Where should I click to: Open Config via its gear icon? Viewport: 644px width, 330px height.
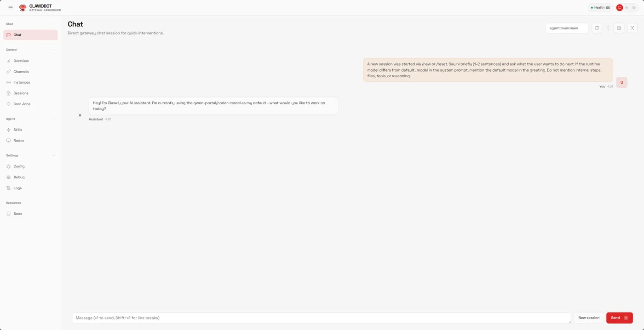tap(9, 166)
